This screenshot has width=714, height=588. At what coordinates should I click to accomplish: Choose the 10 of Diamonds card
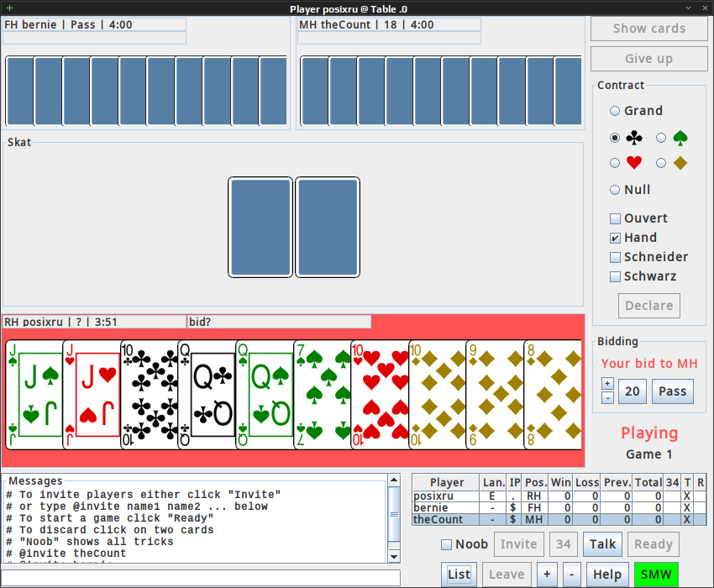click(437, 395)
